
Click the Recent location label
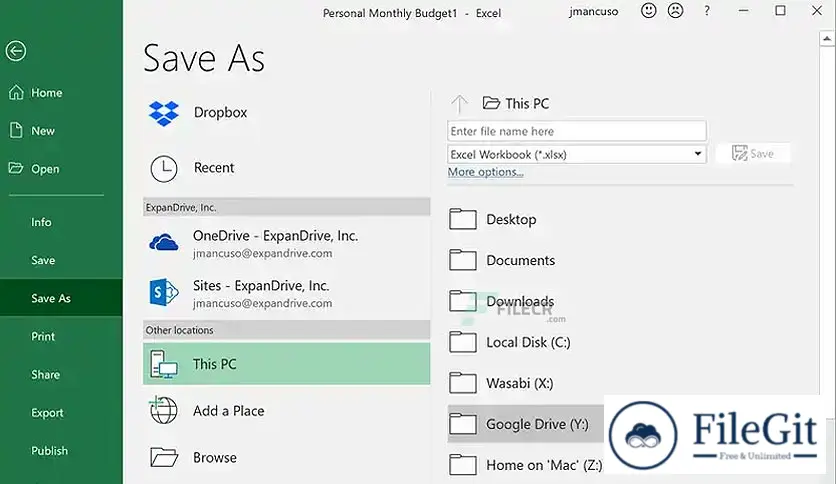pyautogui.click(x=214, y=168)
